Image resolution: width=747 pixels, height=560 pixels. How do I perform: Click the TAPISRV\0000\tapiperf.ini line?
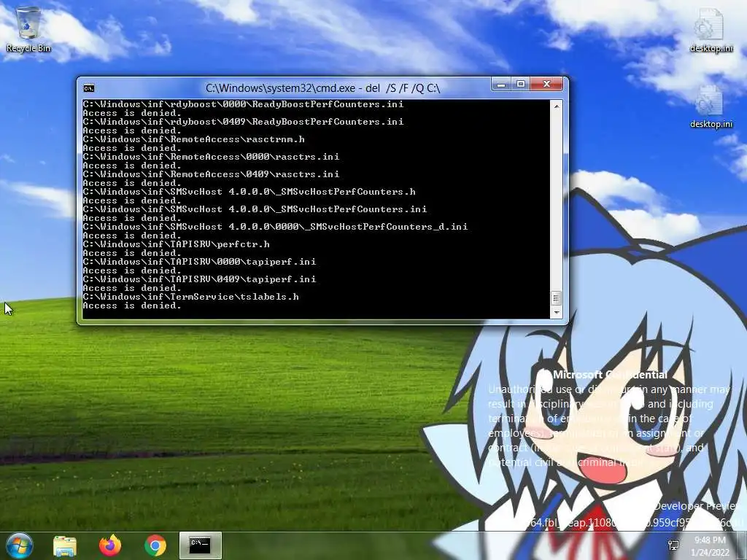click(199, 262)
